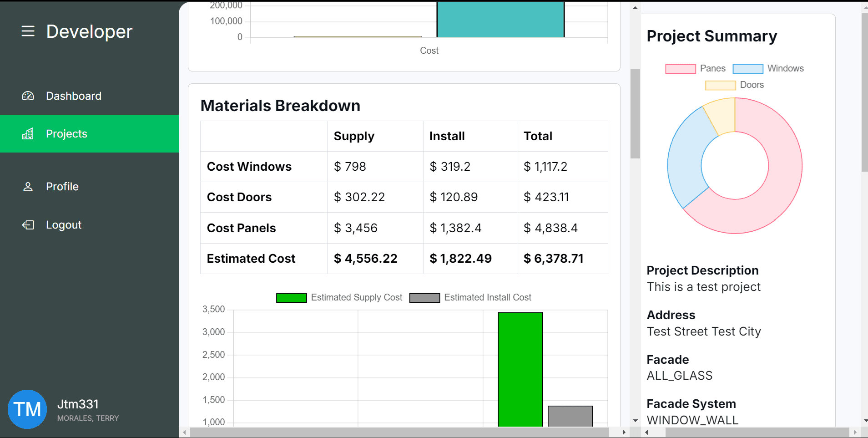Click the main panel scroll-down arrow
Screen dimensions: 868x438
pyautogui.click(x=635, y=421)
